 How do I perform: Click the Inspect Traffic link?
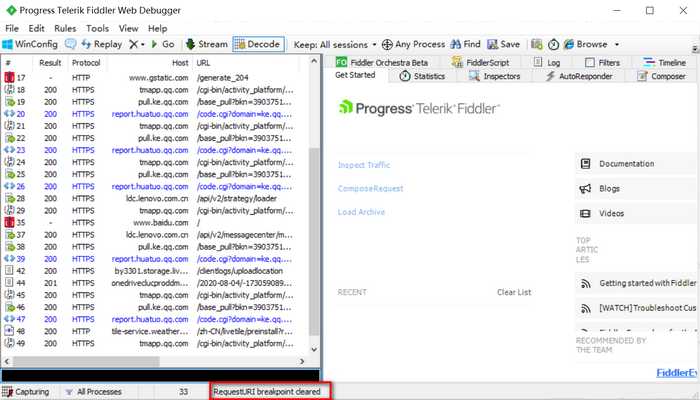pos(364,165)
